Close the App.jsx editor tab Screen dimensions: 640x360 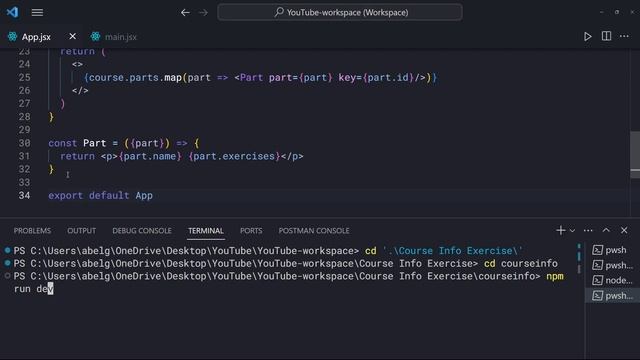(x=73, y=36)
